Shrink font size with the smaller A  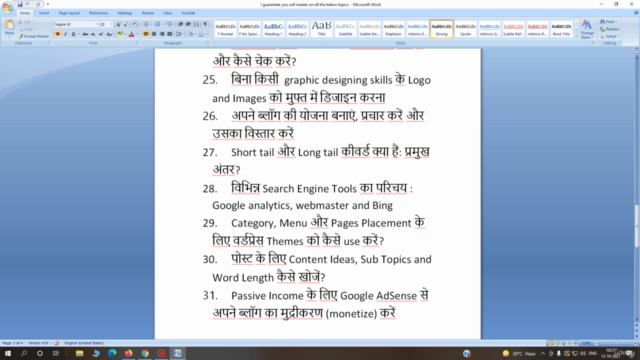tap(126, 24)
